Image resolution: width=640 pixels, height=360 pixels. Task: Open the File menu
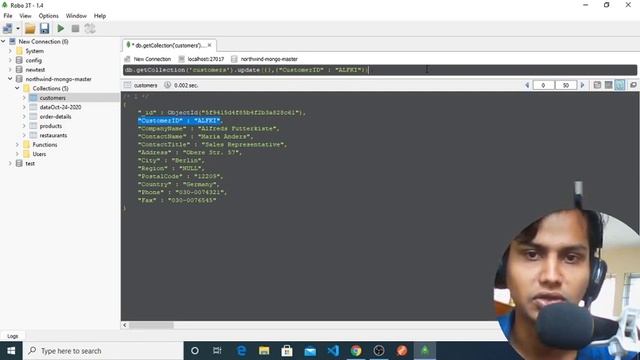tap(8, 16)
